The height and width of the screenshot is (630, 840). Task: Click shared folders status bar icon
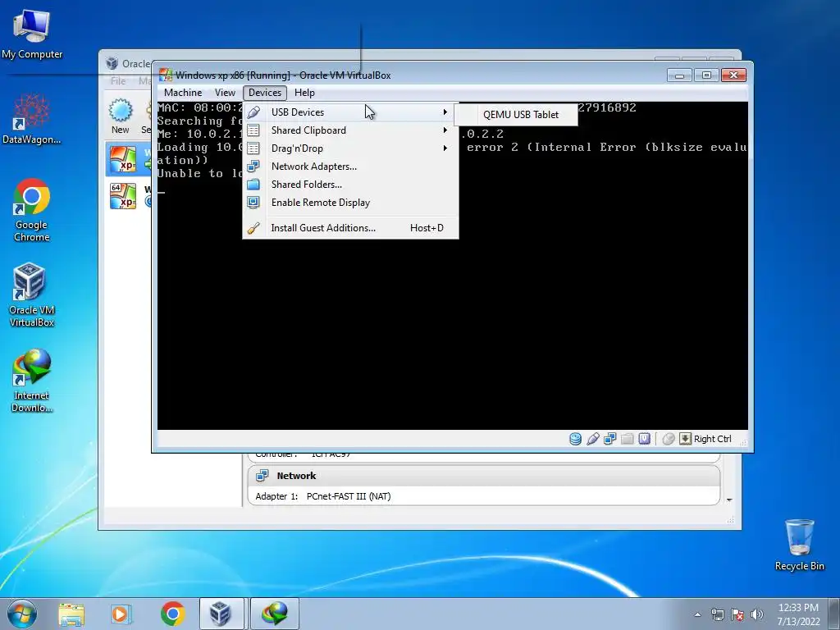[628, 439]
